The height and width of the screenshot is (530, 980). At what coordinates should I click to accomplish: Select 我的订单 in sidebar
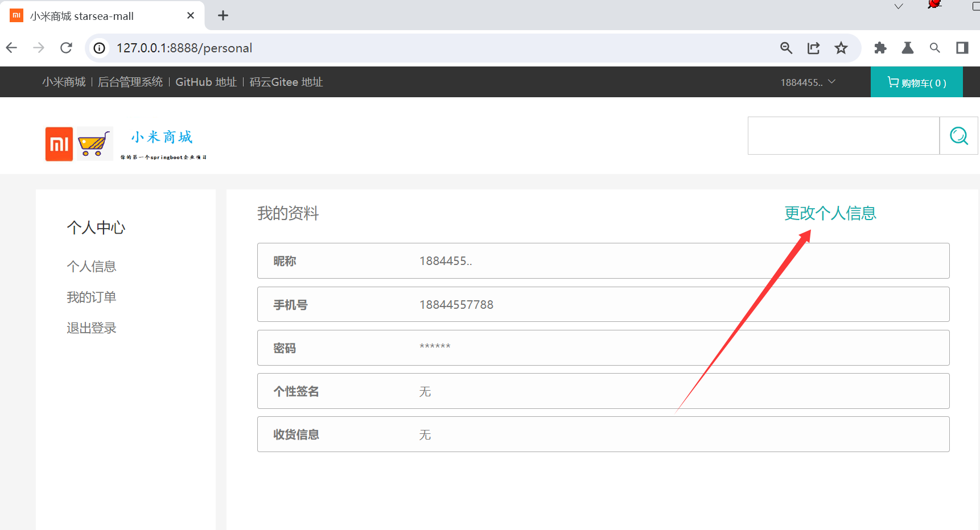pyautogui.click(x=92, y=297)
